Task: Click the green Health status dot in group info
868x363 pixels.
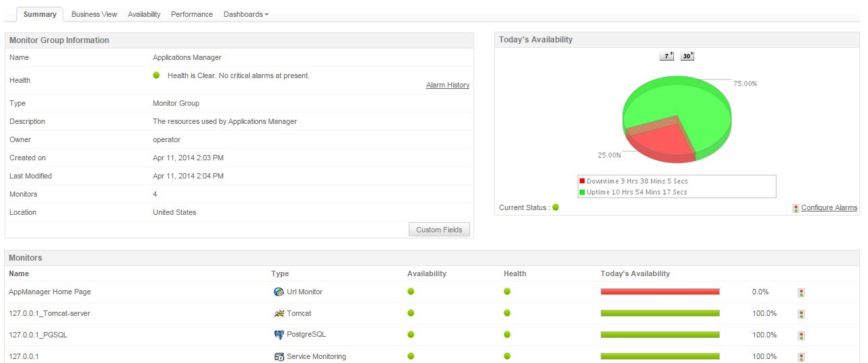Action: (x=156, y=75)
